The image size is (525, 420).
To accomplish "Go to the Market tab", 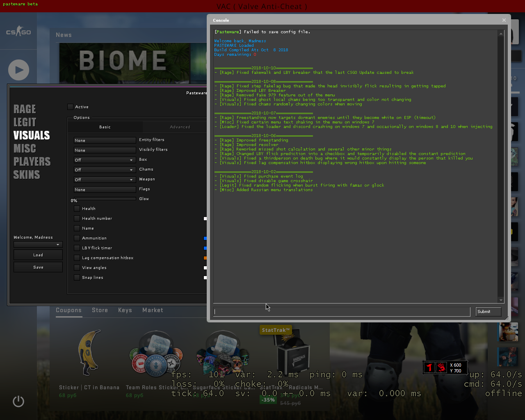I will (153, 310).
